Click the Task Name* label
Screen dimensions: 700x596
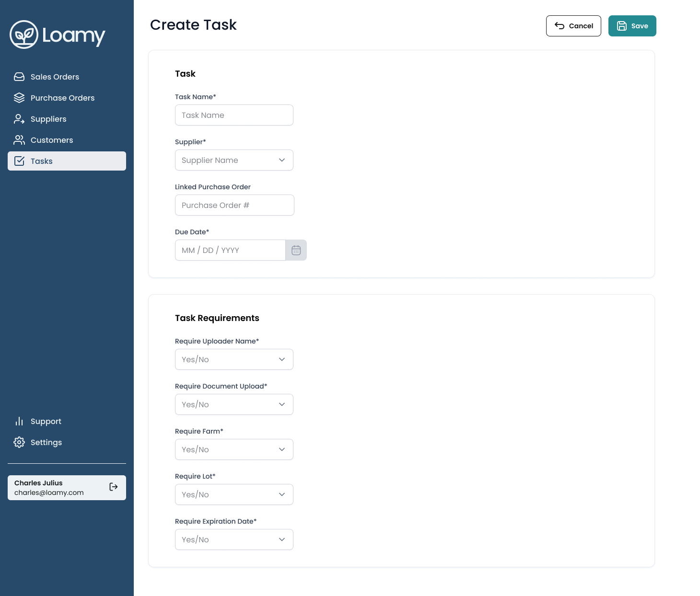pyautogui.click(x=196, y=97)
